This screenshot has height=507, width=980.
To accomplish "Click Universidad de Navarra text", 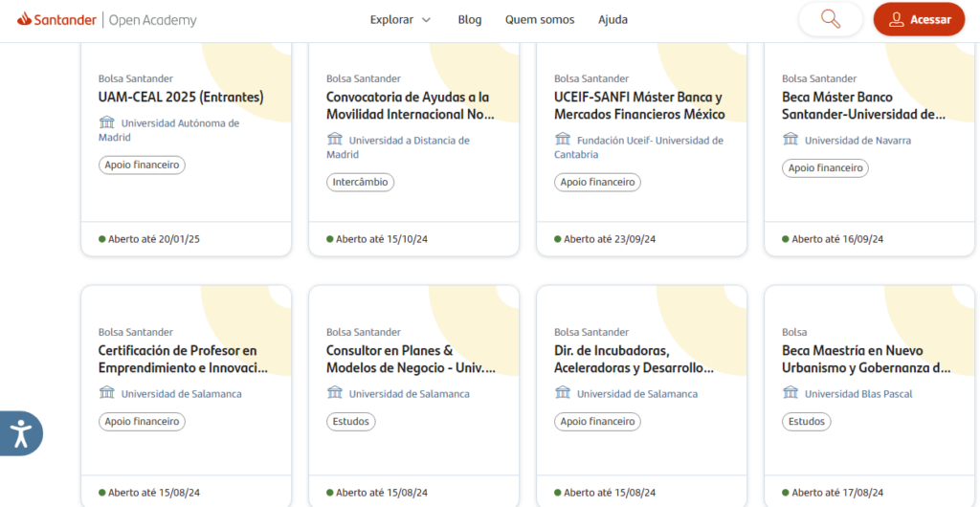I will [857, 141].
